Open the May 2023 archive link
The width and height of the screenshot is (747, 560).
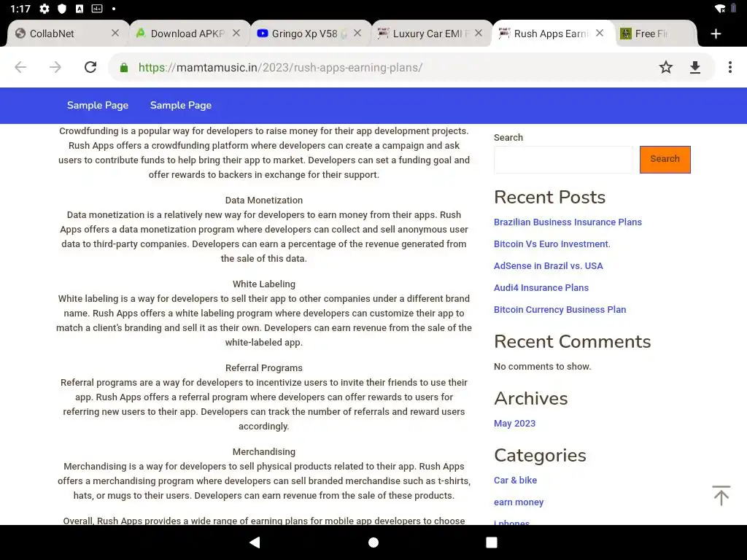[x=514, y=424]
